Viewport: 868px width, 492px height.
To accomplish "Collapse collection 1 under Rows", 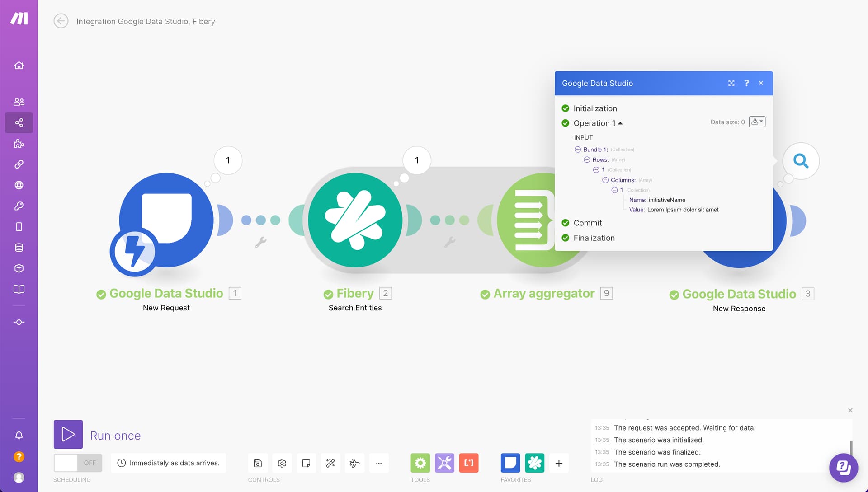I will click(596, 170).
